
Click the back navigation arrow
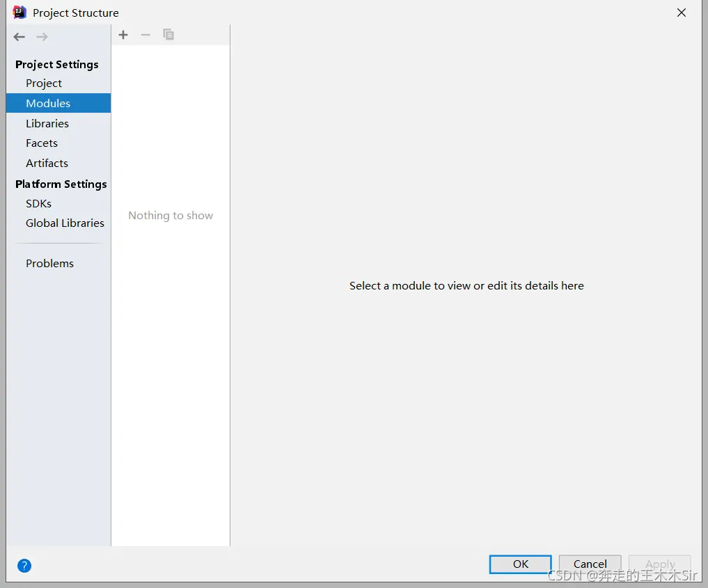click(x=19, y=37)
